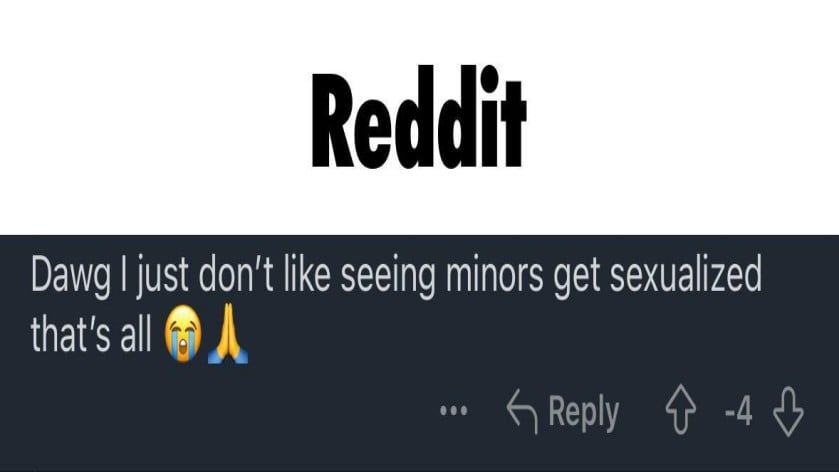Image resolution: width=839 pixels, height=472 pixels.
Task: Open the three-dot more options menu
Action: tap(453, 410)
